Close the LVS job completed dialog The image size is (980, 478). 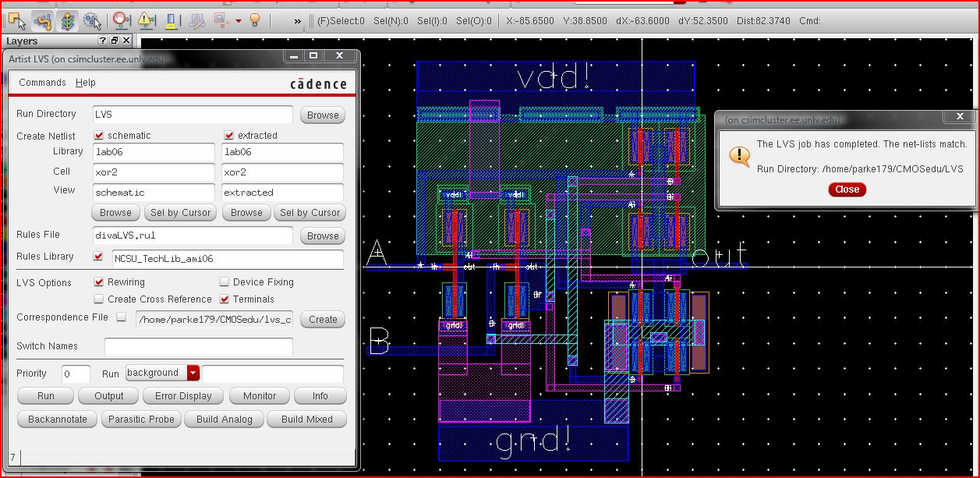tap(847, 189)
